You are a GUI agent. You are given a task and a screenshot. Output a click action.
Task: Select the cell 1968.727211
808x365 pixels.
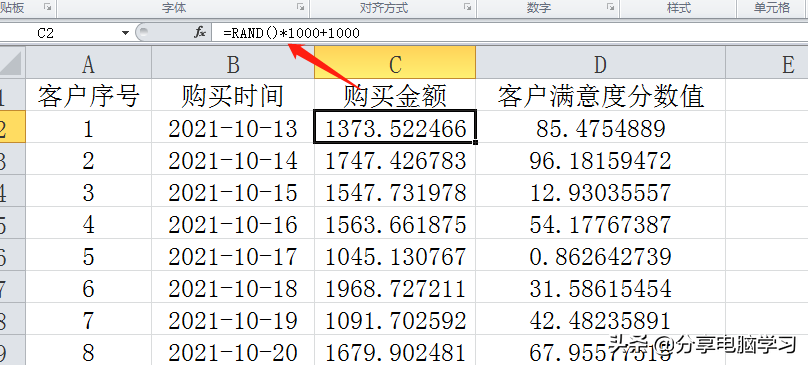point(395,288)
